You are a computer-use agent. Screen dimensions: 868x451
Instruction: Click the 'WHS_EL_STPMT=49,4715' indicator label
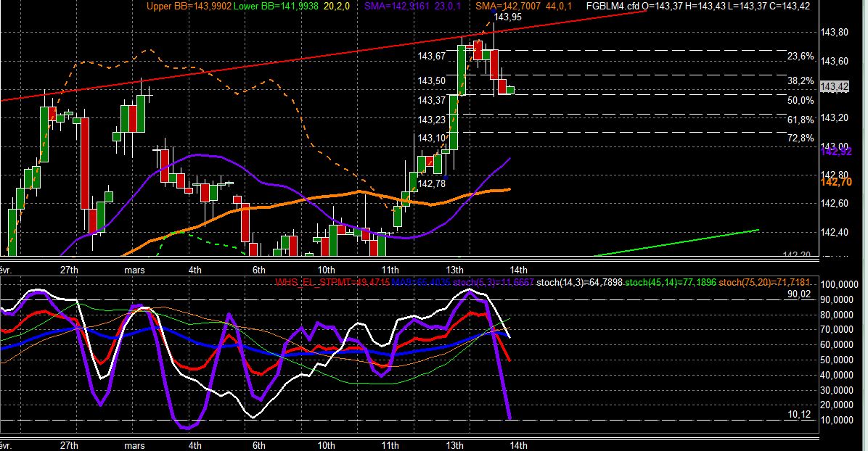[331, 283]
